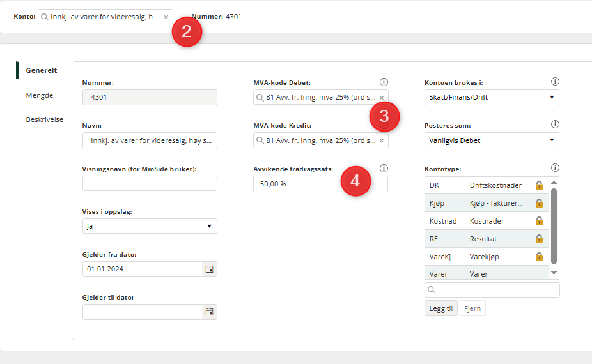Click the Visningsnavn input field
The image size is (592, 364).
[x=150, y=183]
